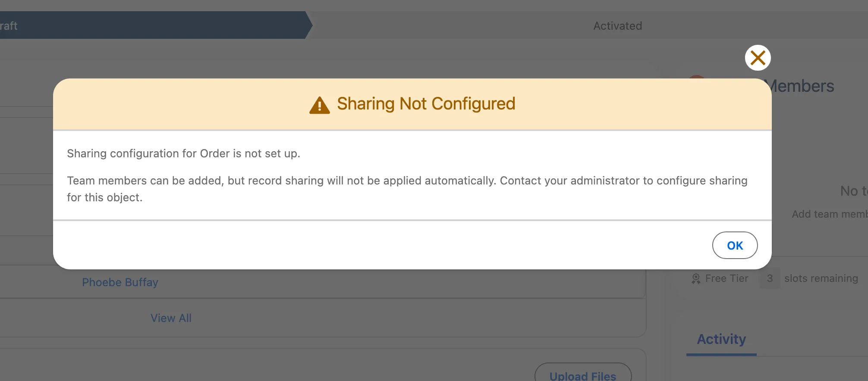
Task: Click the Add team member prompt
Action: pyautogui.click(x=829, y=214)
